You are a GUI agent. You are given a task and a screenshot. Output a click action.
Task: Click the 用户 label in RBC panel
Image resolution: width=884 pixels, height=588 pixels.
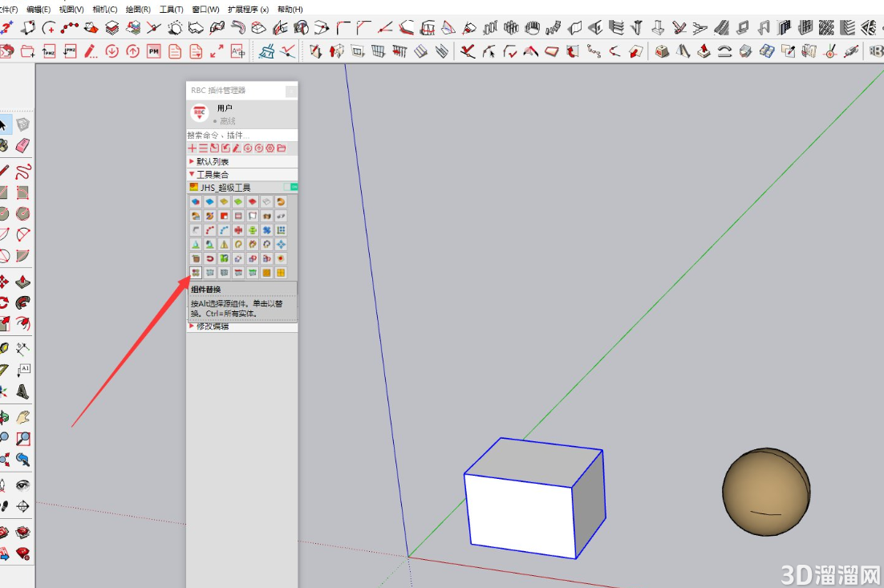(225, 107)
